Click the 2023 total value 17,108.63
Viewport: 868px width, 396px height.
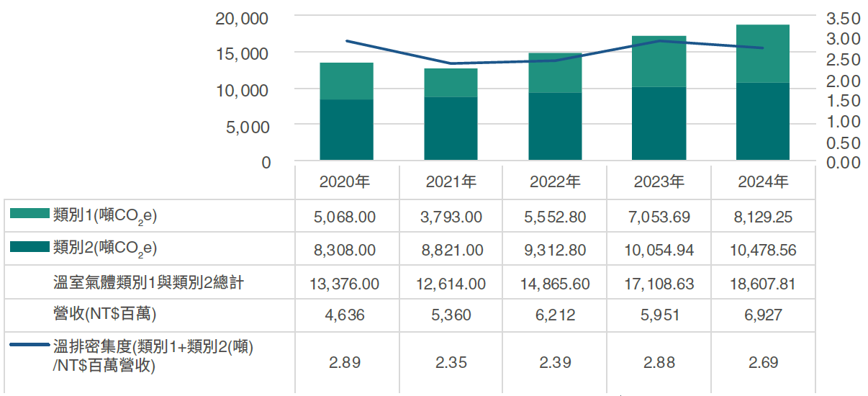pyautogui.click(x=659, y=284)
